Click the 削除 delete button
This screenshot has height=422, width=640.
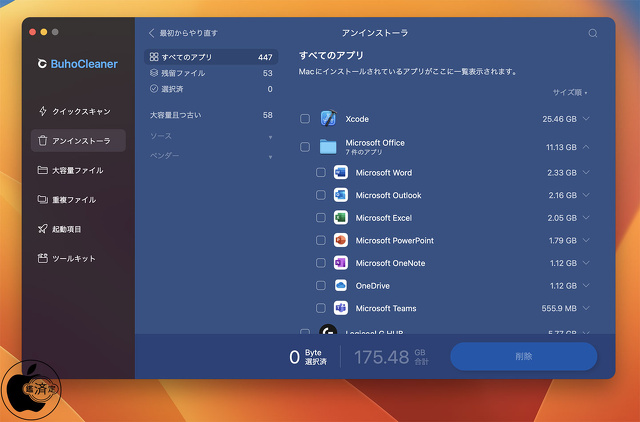tap(524, 356)
